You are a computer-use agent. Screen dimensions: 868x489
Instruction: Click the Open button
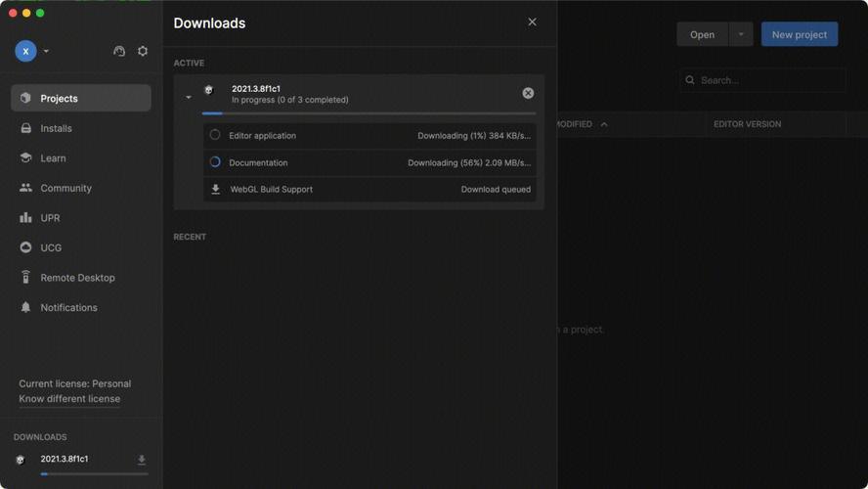702,34
